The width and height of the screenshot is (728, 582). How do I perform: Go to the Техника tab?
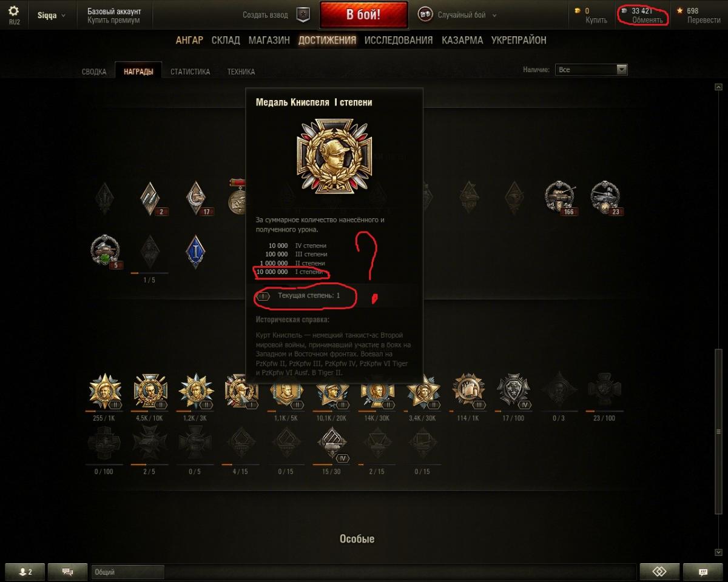point(241,72)
